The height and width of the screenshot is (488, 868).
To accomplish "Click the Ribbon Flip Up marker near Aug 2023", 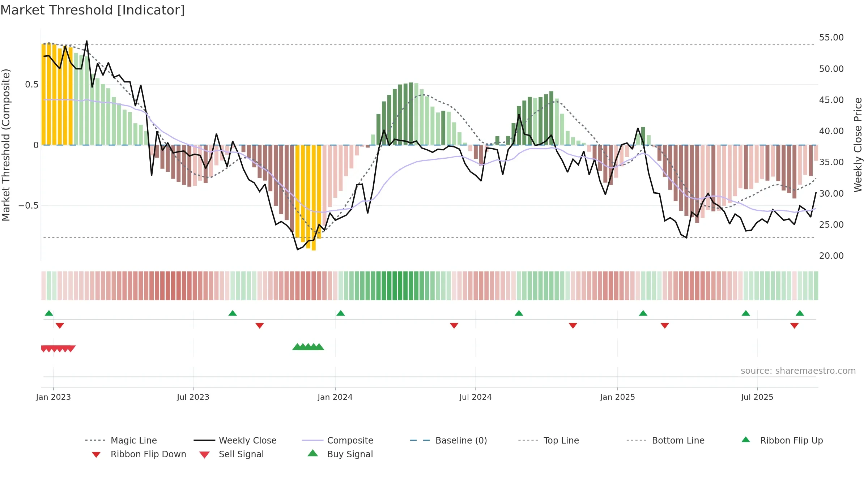I will [x=233, y=313].
